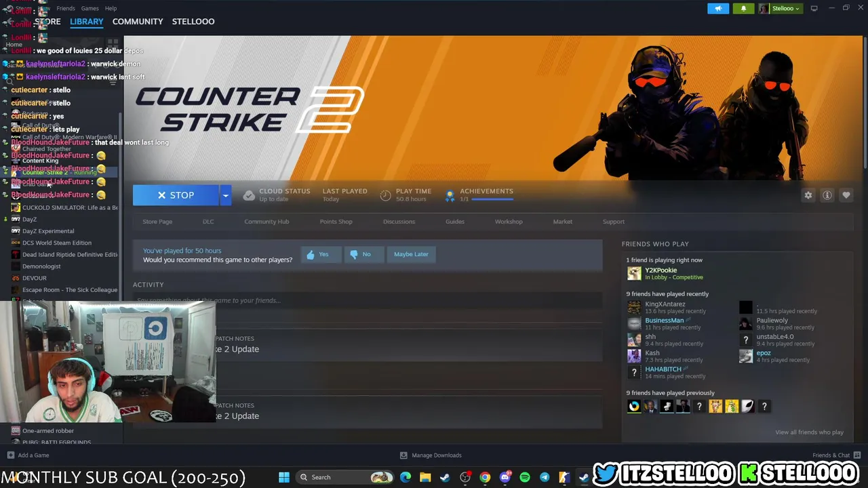The height and width of the screenshot is (488, 868).
Task: Open Google Chrome from the taskbar
Action: tap(485, 477)
